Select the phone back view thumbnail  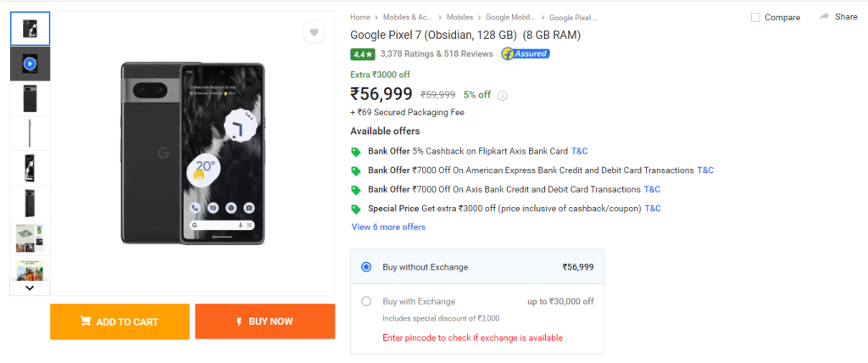[30, 98]
